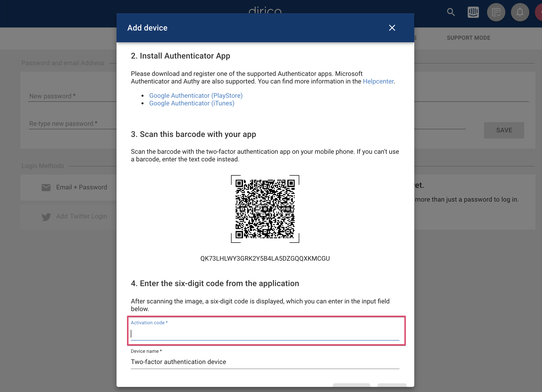Screen dimensions: 542x392
Task: Focus the Re-type new password field
Action: tap(73, 123)
